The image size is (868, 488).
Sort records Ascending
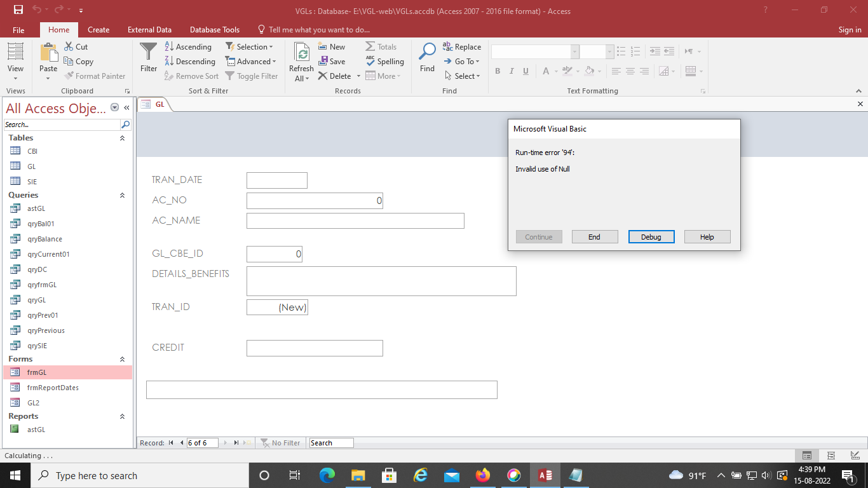(x=188, y=46)
